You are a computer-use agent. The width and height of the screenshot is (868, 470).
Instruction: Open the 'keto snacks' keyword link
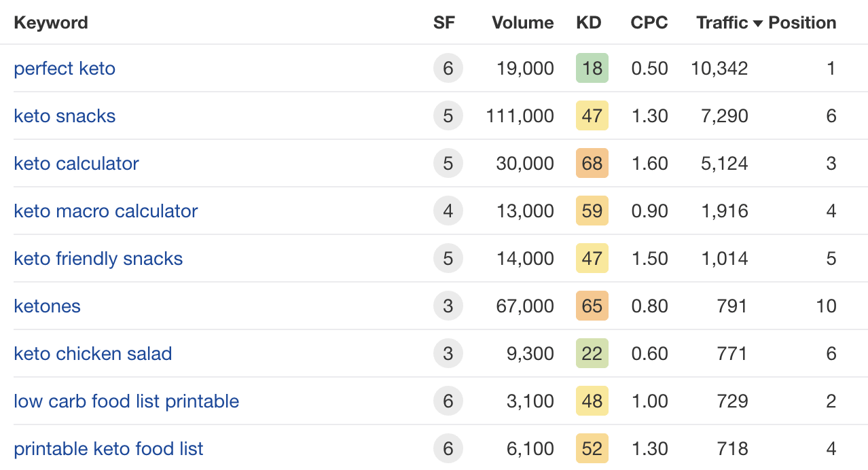coord(65,116)
